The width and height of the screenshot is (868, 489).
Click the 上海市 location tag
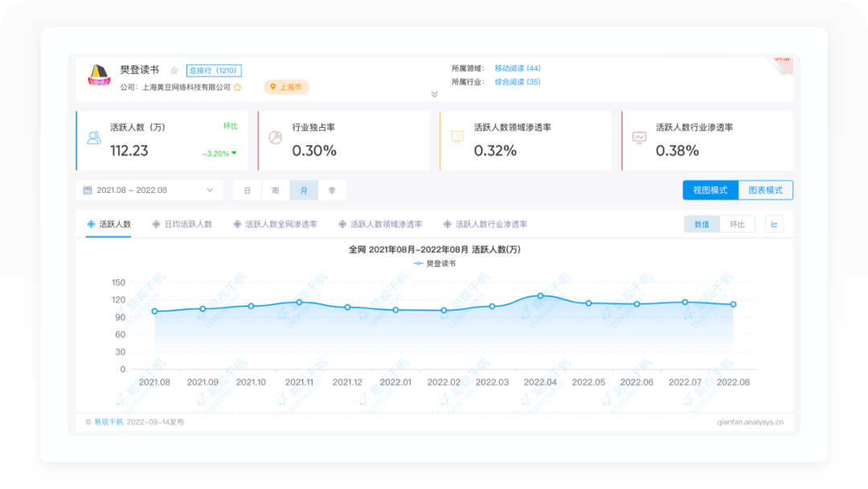(x=286, y=87)
